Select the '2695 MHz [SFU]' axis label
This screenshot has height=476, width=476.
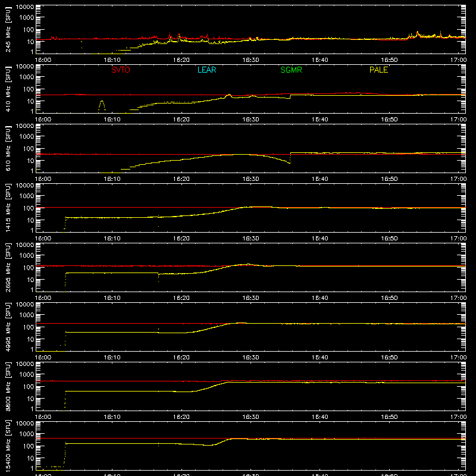8,267
